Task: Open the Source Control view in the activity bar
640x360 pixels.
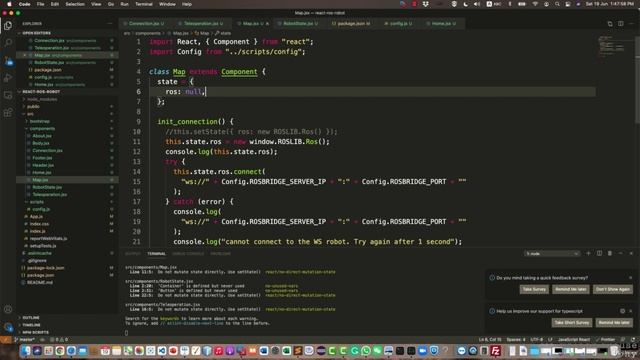Action: (x=8, y=60)
